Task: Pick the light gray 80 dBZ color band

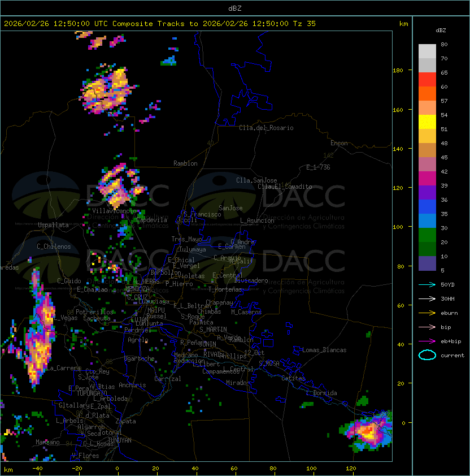Action: [427, 51]
